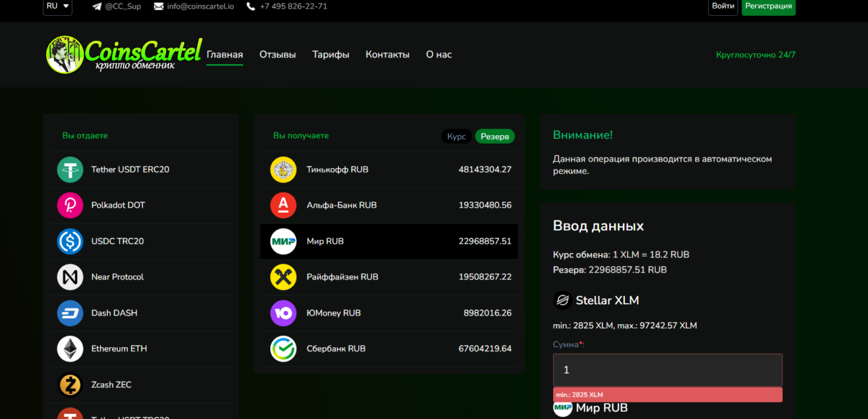Click the Сумма input field
The width and height of the screenshot is (868, 419).
click(668, 370)
